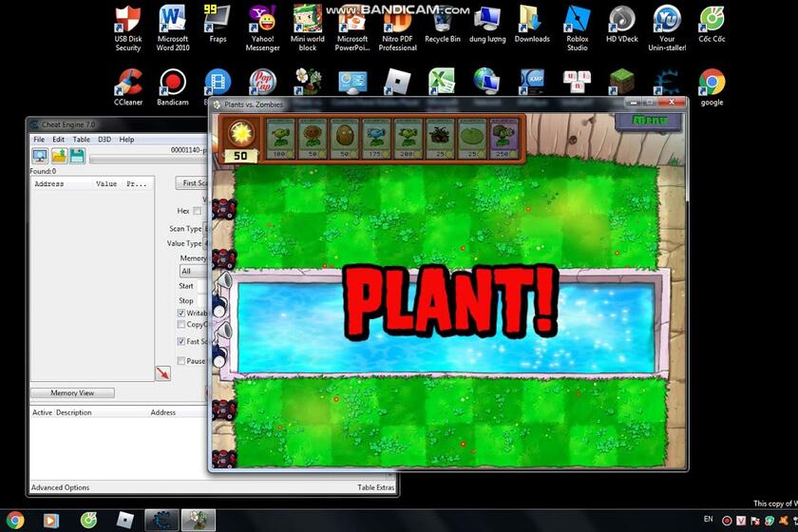Open the Edit menu in Cheat Engine
This screenshot has width=798, height=532.
59,140
